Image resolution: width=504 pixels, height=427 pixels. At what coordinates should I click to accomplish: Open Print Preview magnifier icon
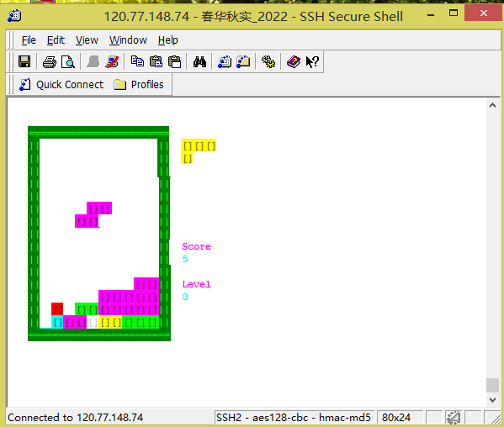pos(68,61)
